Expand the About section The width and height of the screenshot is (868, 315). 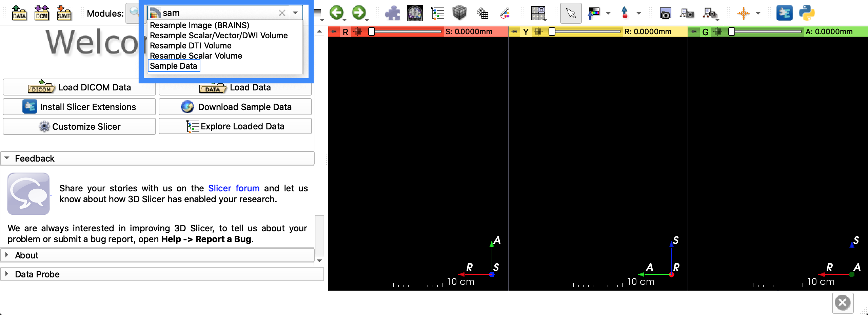tap(157, 255)
